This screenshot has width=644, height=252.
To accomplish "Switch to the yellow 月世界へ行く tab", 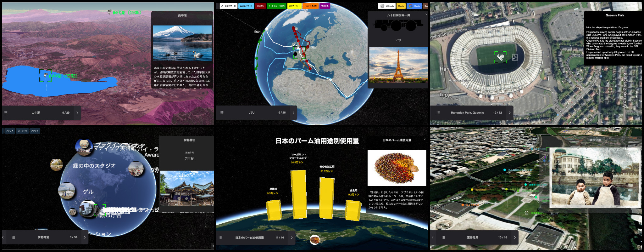I will click(x=294, y=6).
